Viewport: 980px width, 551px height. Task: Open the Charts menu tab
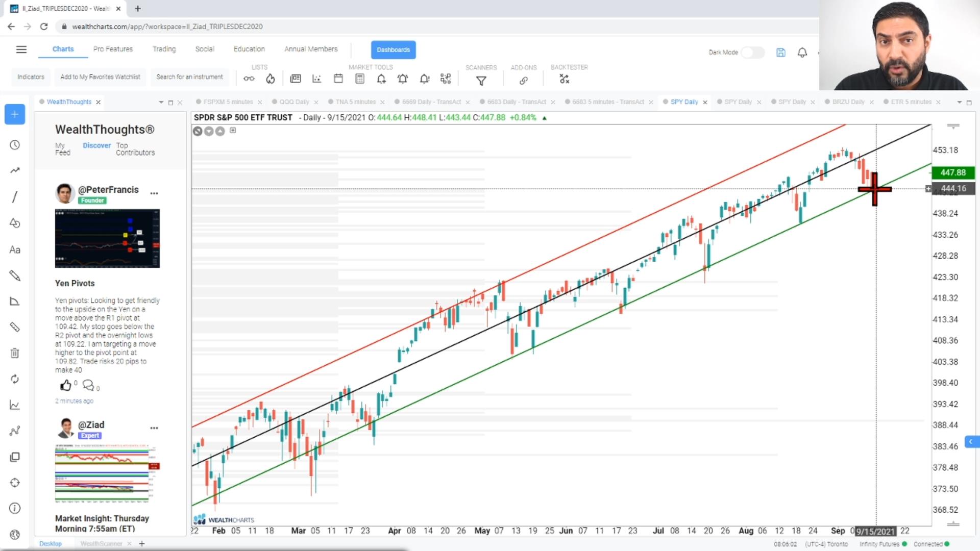(63, 49)
